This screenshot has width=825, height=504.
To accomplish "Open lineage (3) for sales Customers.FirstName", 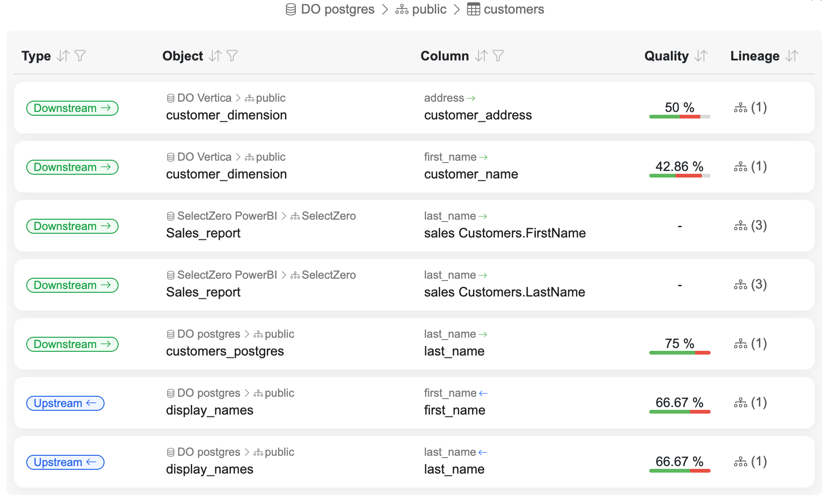I will click(750, 226).
